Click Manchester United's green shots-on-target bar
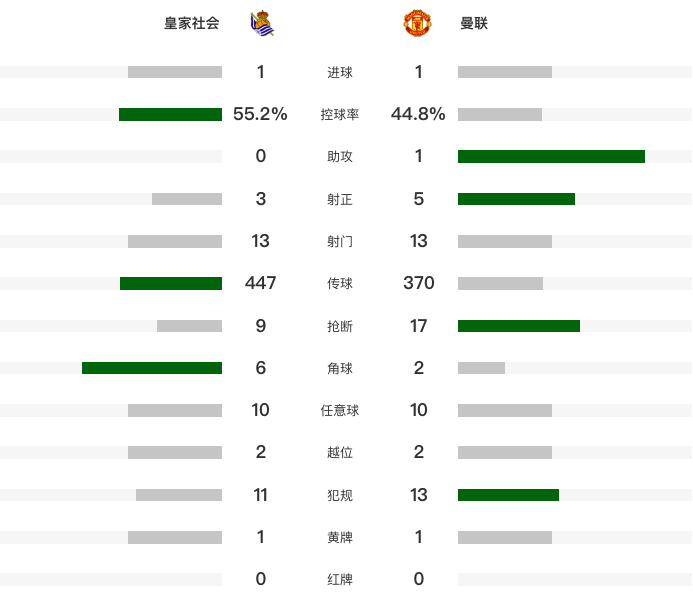The height and width of the screenshot is (601, 693). point(516,199)
